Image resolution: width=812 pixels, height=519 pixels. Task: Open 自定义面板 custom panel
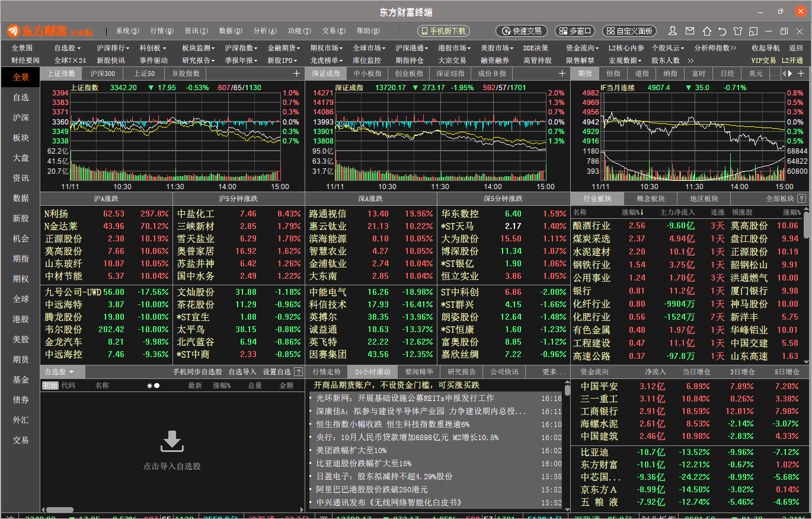(629, 31)
